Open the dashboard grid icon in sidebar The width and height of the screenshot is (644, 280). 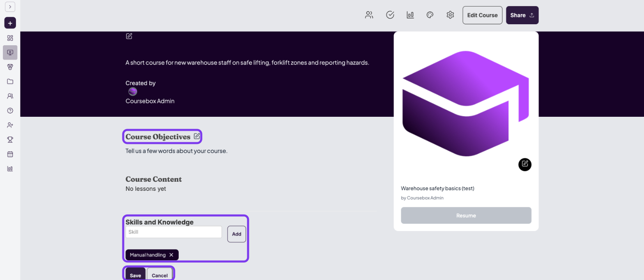10,38
